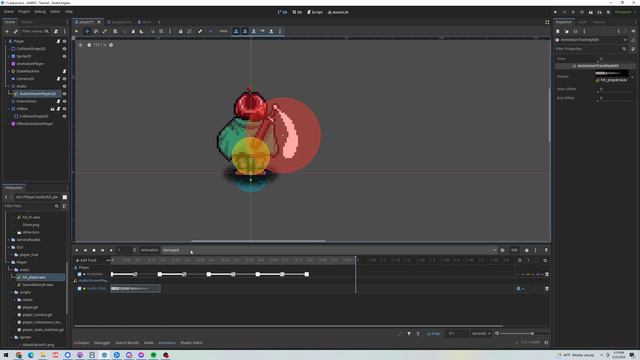Open the script attached to StateMachine node
640x360 pixels.
(64, 71)
